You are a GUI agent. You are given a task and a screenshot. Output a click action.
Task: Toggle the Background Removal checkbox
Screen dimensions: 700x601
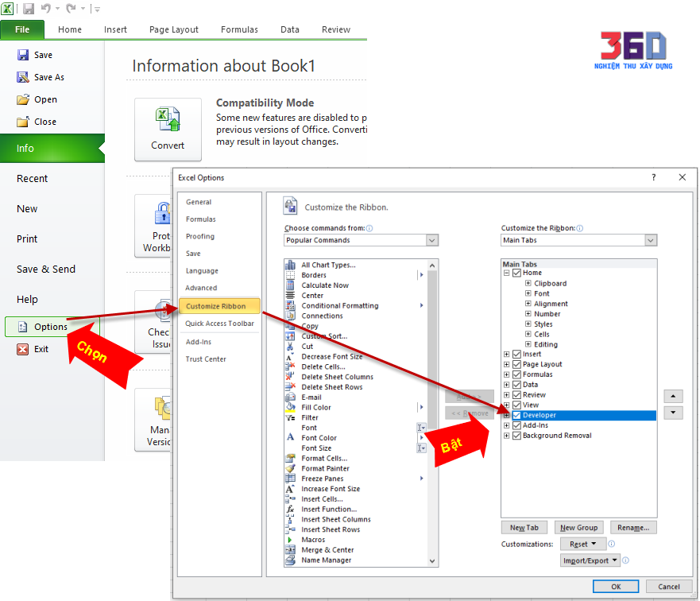(517, 436)
